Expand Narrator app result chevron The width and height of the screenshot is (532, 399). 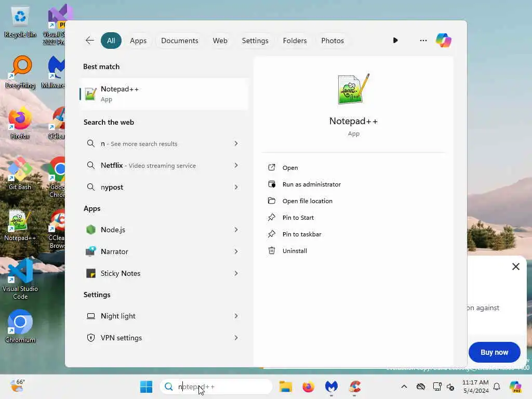click(x=236, y=251)
